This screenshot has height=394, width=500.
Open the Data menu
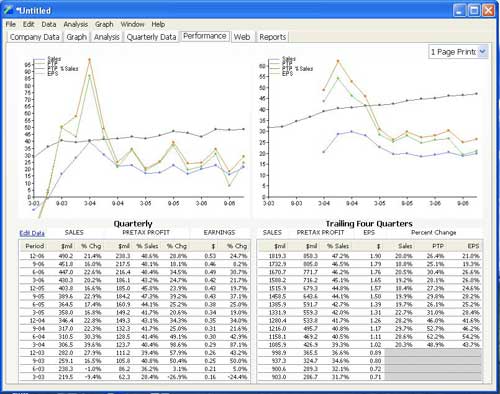(x=49, y=24)
